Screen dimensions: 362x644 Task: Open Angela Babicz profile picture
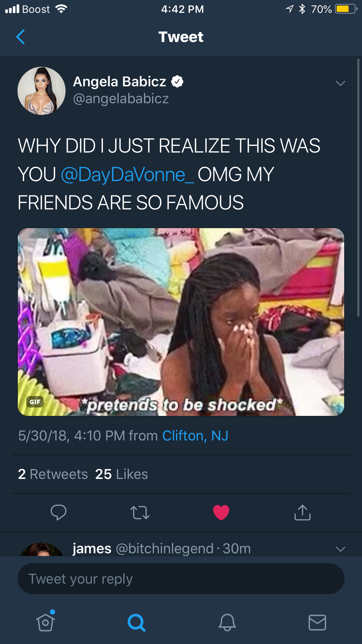pos(41,91)
